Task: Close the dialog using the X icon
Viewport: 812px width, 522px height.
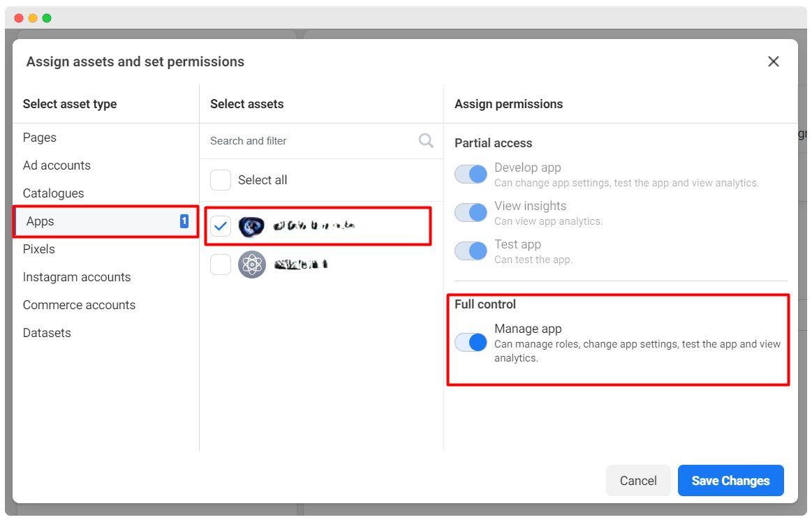Action: click(x=773, y=61)
